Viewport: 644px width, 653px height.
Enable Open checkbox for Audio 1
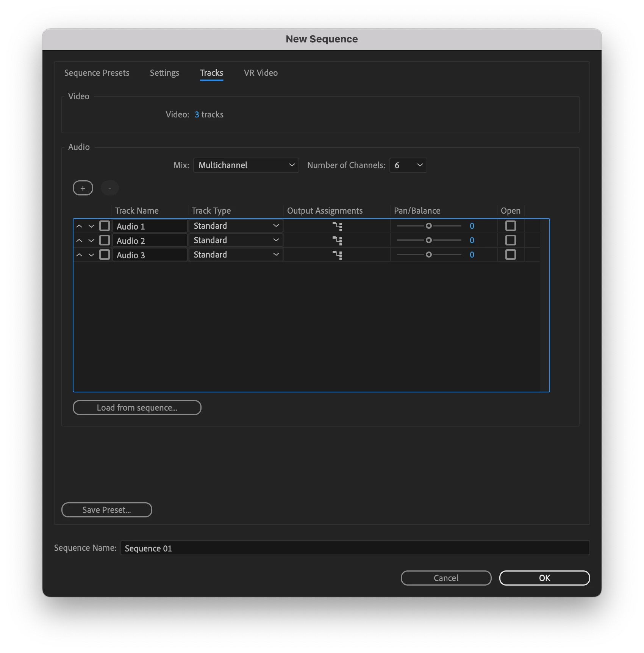(511, 226)
